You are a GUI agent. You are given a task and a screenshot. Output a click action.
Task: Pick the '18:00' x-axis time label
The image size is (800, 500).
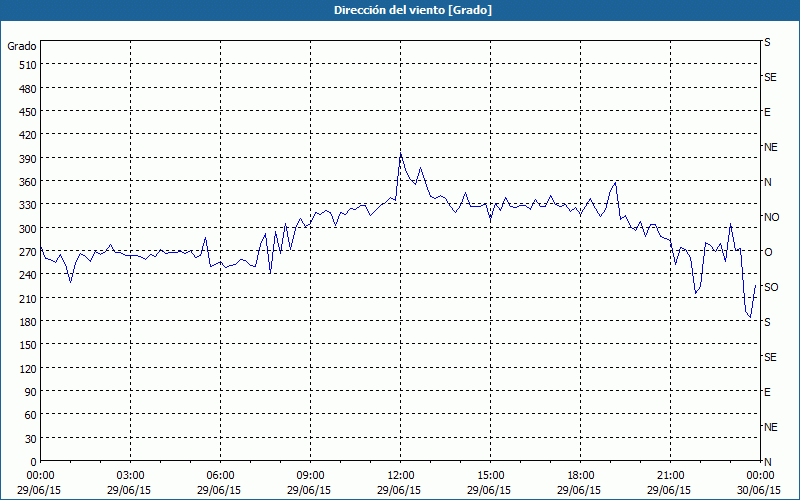point(580,476)
